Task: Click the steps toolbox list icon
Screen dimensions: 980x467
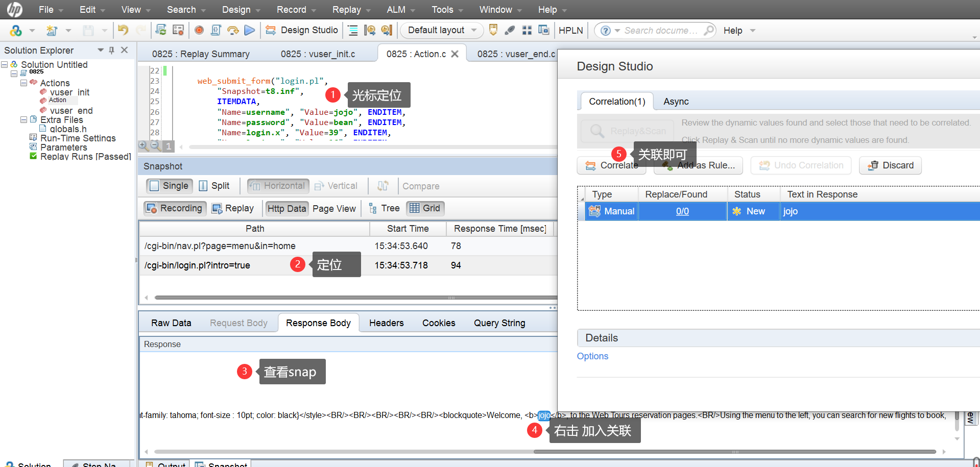Action: (x=353, y=30)
